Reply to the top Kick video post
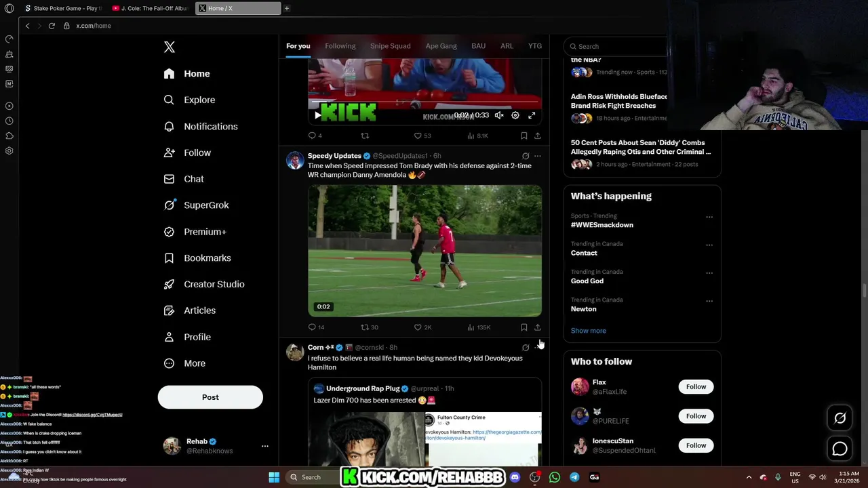Screen dimensions: 868x488 [315, 136]
